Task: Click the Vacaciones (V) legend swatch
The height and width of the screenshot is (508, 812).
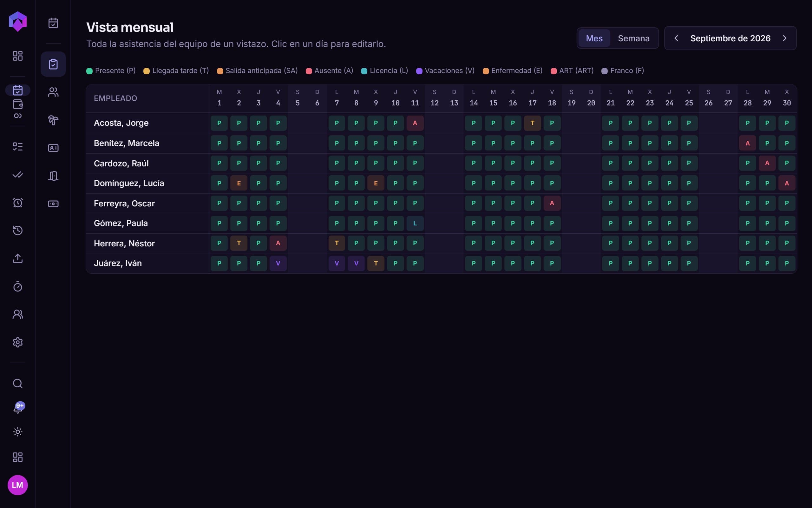Action: pos(419,71)
